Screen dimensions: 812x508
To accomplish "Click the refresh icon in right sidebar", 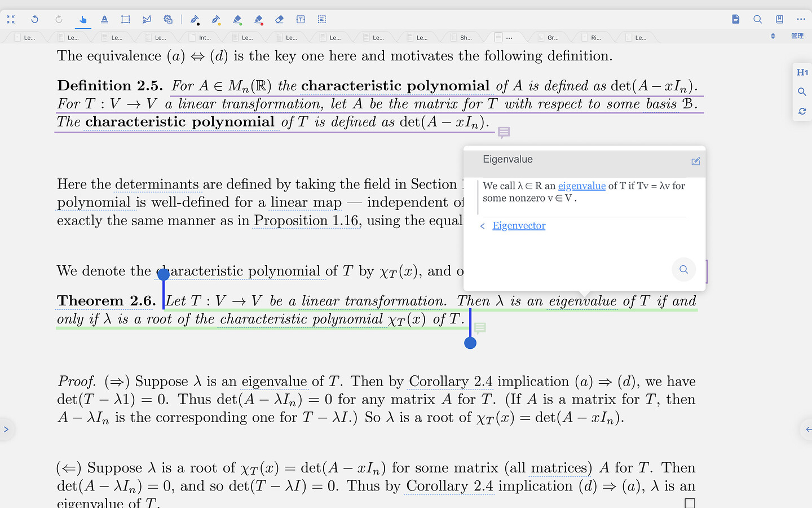I will point(802,111).
